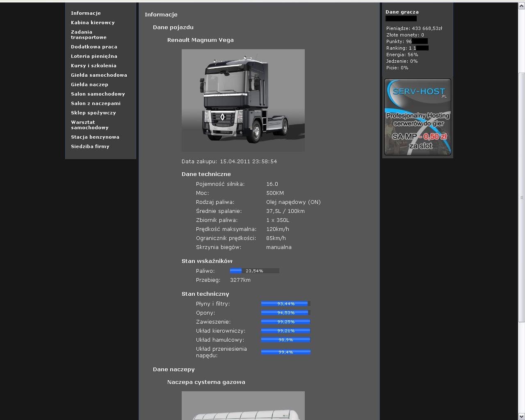Click the Ranking stat line
Image resolution: width=525 pixels, height=420 pixels.
[407, 48]
